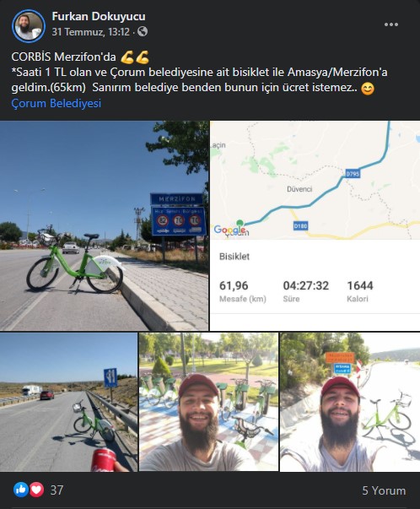Click the blue thumbs-up like reaction icon
This screenshot has height=509, width=420.
pyautogui.click(x=21, y=490)
